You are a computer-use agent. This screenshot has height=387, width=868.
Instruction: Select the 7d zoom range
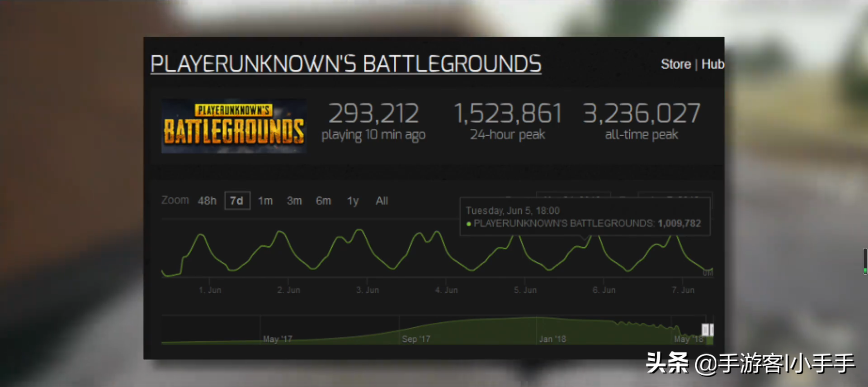tap(237, 201)
